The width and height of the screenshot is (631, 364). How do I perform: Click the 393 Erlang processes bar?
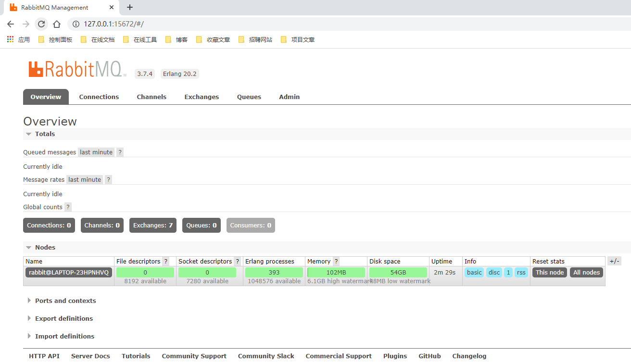click(x=274, y=272)
